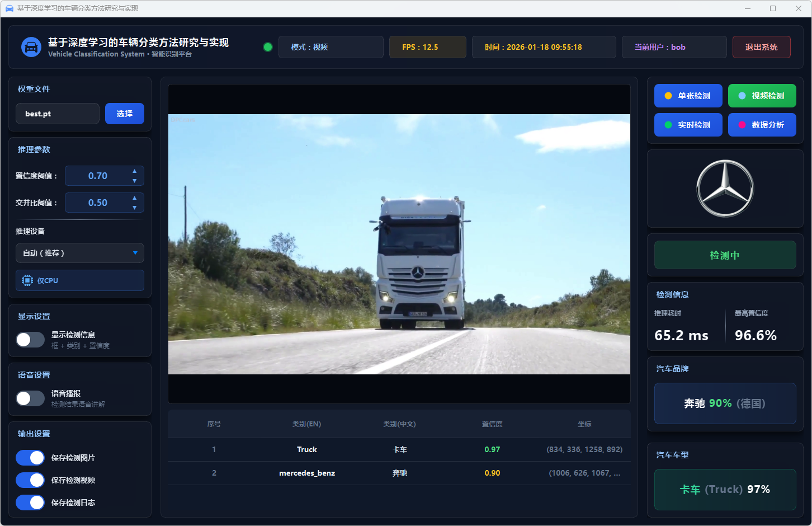Viewport: 812px width, 526px height.
Task: Click confidence value 0.90 in table
Action: point(492,473)
